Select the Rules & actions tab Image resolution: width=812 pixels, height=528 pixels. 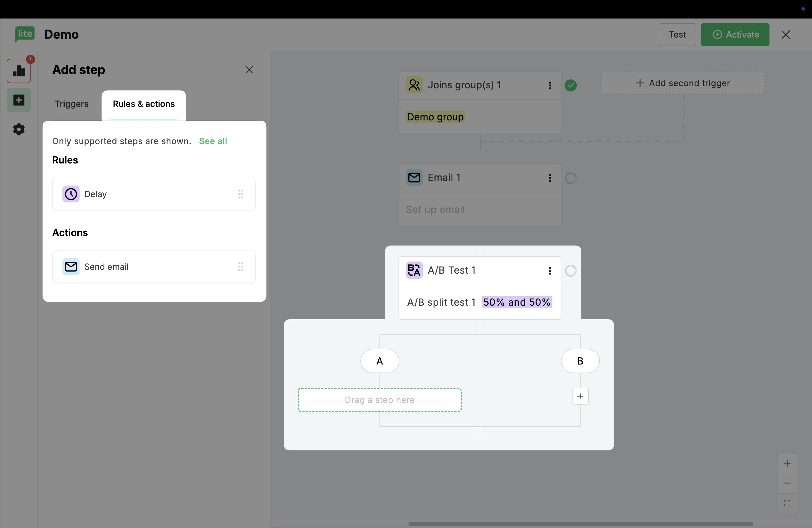pyautogui.click(x=144, y=104)
